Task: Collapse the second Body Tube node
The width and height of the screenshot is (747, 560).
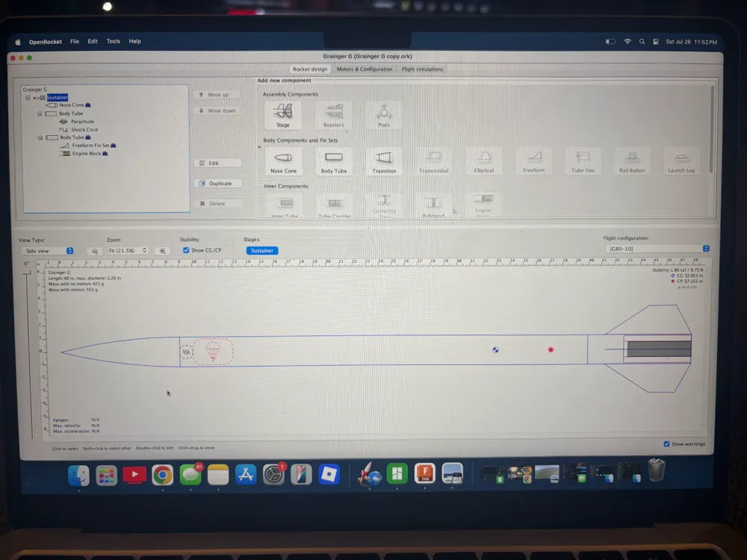Action: pos(40,137)
